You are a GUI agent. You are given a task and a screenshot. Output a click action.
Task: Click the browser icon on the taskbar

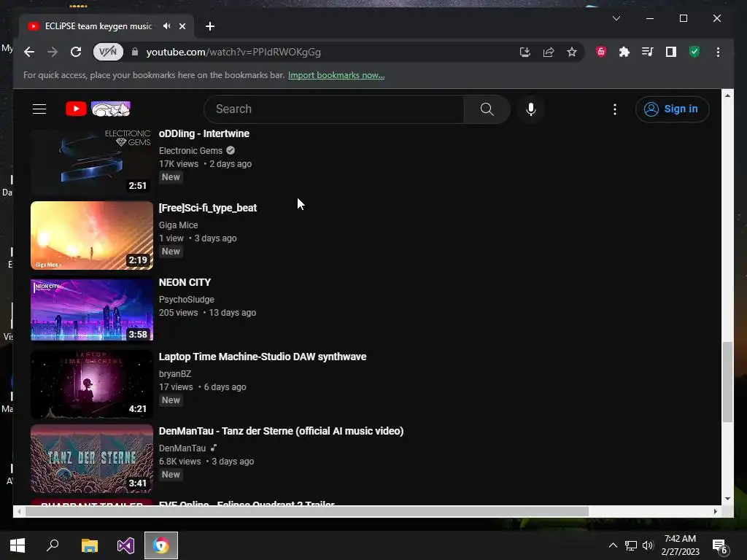pyautogui.click(x=161, y=545)
